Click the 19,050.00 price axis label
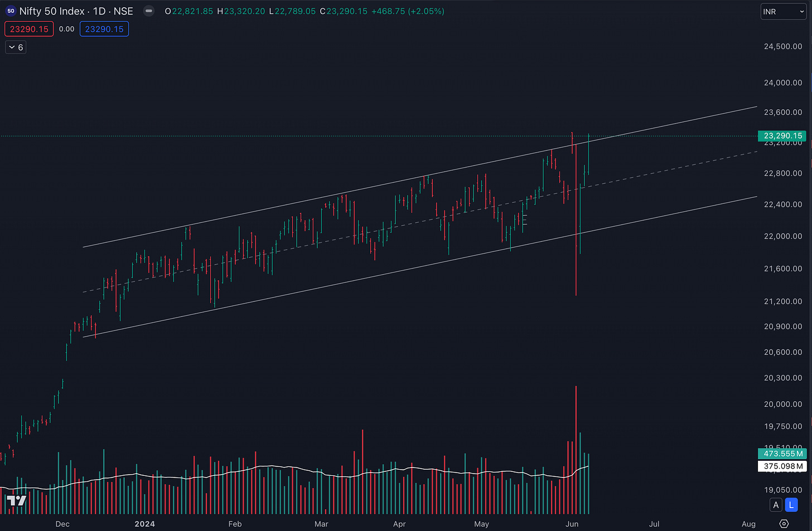The image size is (812, 531). 782,490
